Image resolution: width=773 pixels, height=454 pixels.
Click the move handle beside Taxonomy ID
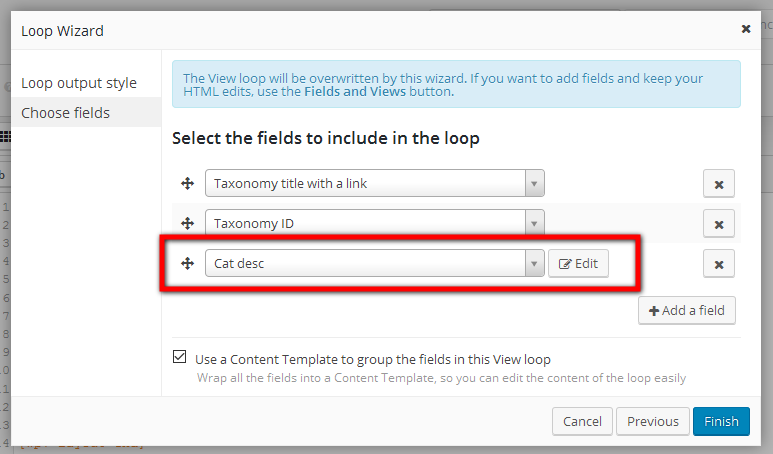click(x=187, y=224)
